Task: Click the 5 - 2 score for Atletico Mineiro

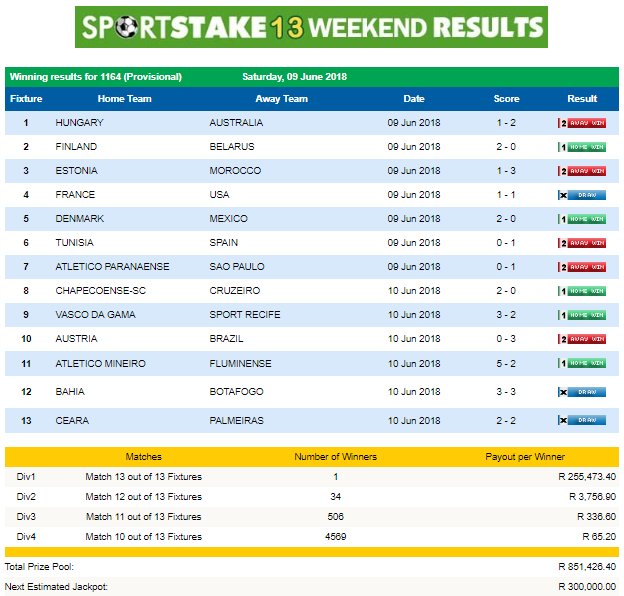Action: pos(506,364)
